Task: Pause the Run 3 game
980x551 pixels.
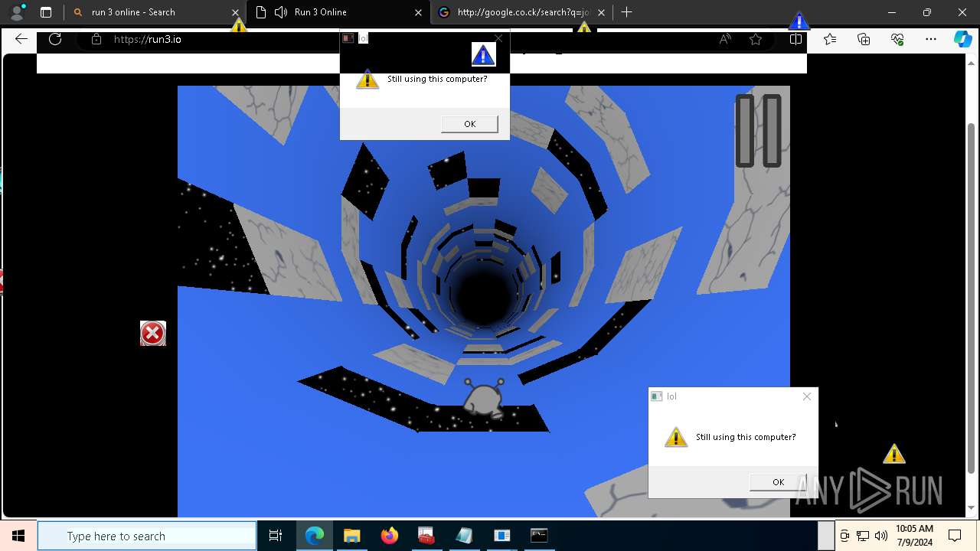Action: pyautogui.click(x=758, y=130)
